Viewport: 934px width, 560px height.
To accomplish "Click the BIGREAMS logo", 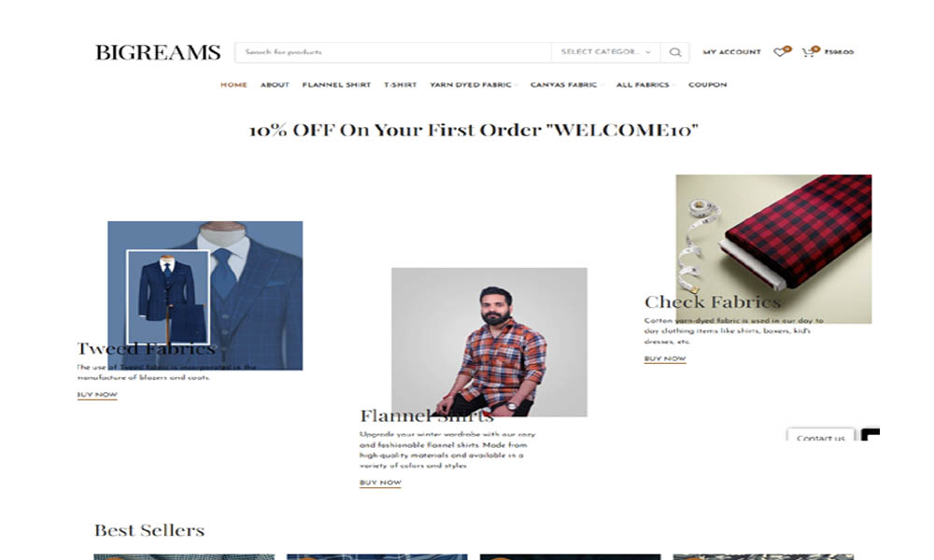I will click(x=158, y=52).
